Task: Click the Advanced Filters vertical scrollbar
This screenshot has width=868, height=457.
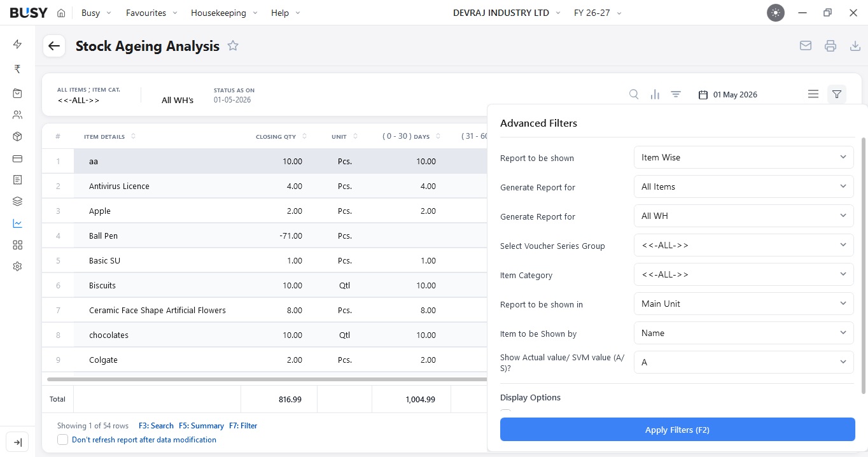Action: pos(864,264)
